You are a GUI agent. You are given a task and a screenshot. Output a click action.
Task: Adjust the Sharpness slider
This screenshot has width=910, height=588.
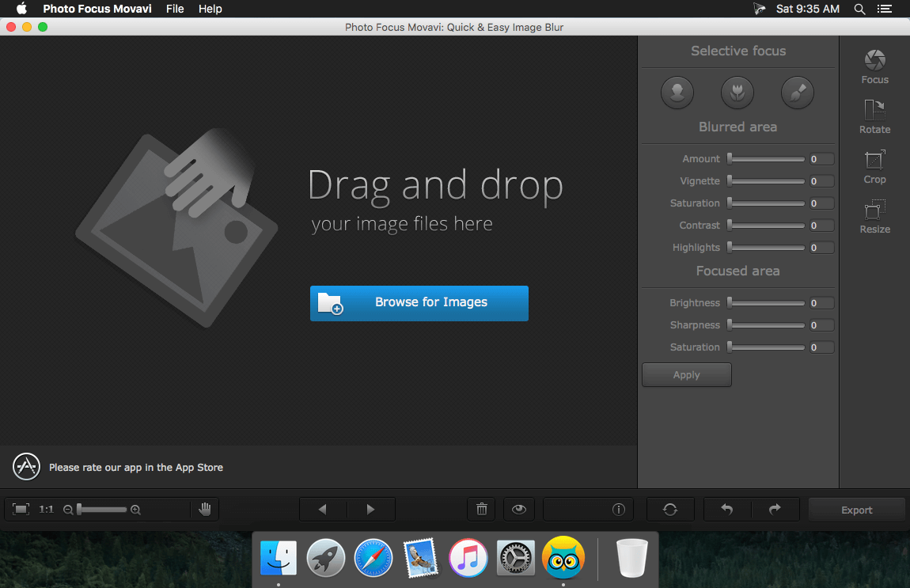766,325
